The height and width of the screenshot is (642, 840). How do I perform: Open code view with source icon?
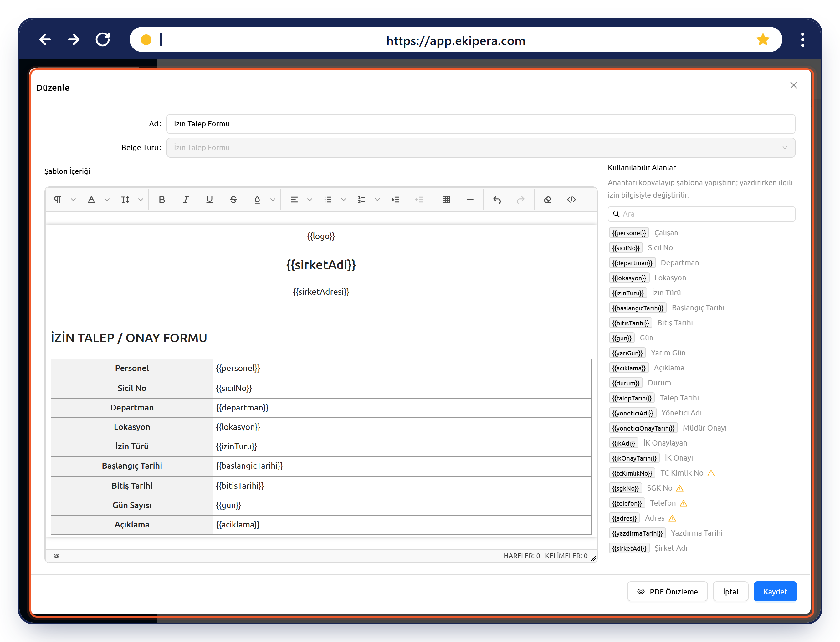(x=571, y=200)
